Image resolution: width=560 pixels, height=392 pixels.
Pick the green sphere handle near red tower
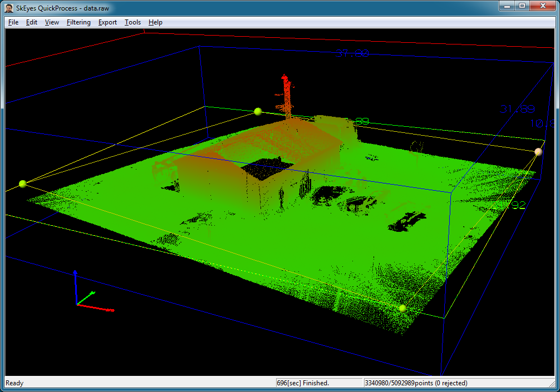(257, 112)
